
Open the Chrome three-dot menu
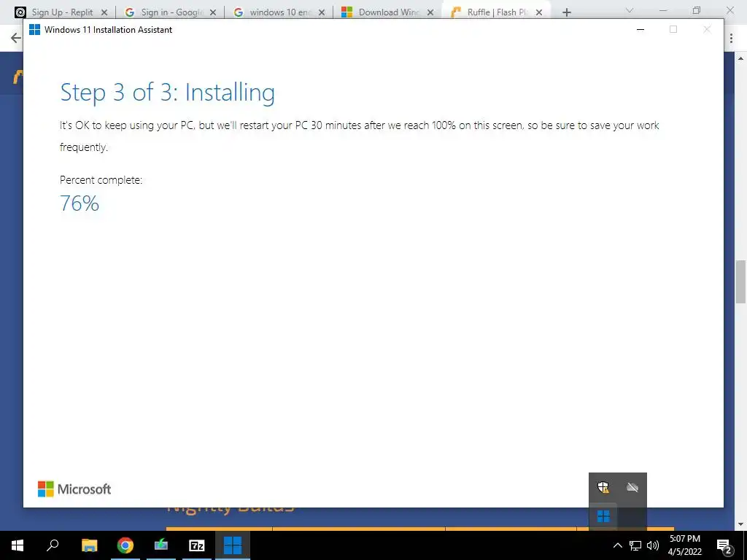[x=731, y=39]
